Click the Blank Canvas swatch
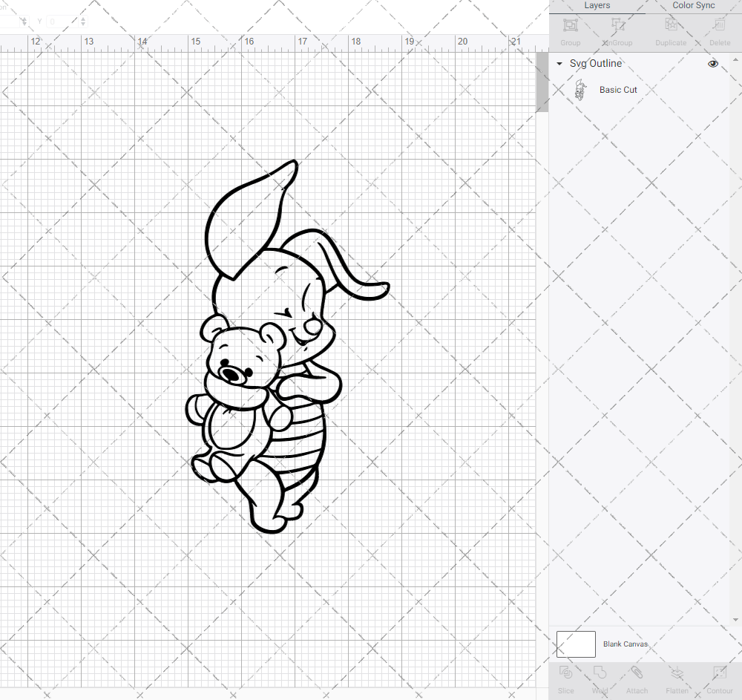742x700 pixels. tap(576, 644)
